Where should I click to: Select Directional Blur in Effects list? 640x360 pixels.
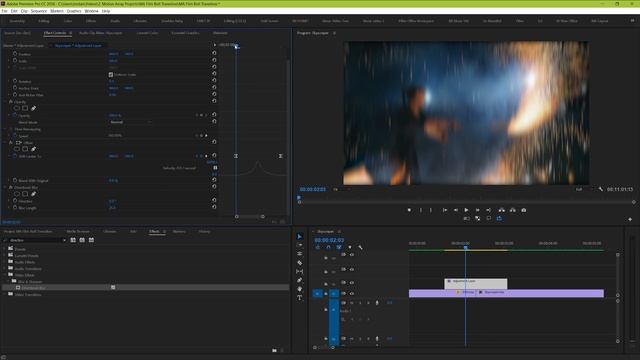click(x=33, y=288)
